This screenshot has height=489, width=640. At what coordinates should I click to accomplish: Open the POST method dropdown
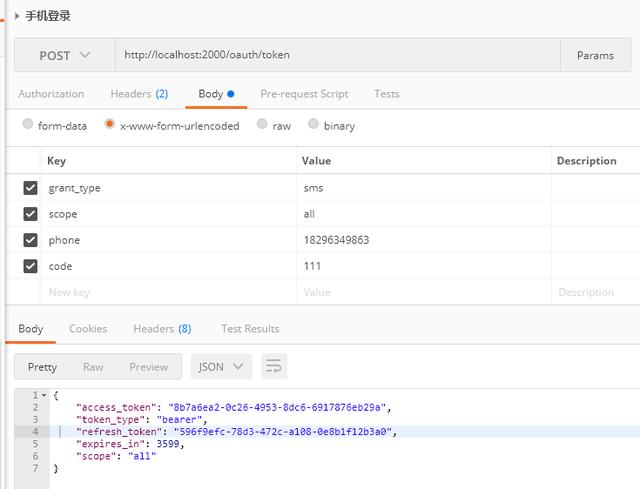pos(64,55)
